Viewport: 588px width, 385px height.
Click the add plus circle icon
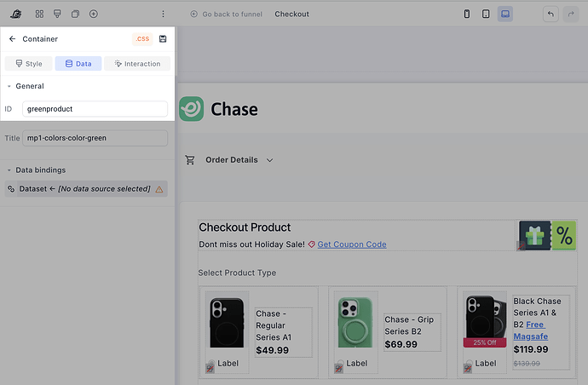click(x=94, y=14)
